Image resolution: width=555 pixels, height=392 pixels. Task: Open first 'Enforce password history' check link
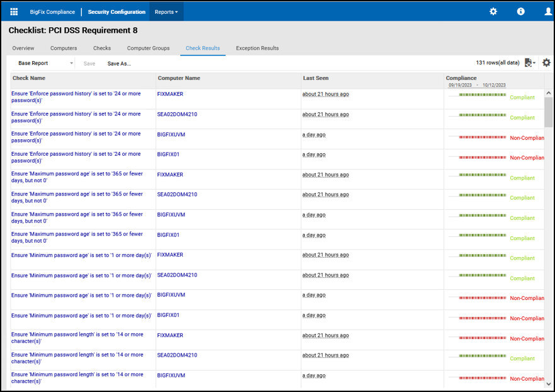point(76,97)
